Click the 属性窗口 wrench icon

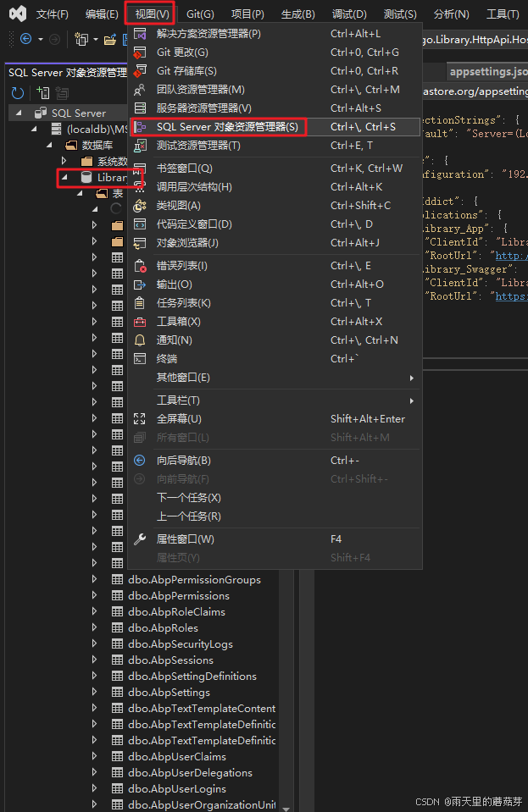tap(140, 539)
